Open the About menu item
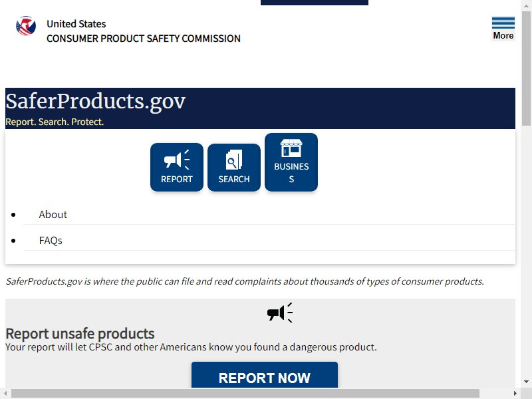This screenshot has width=532, height=399. pos(53,214)
